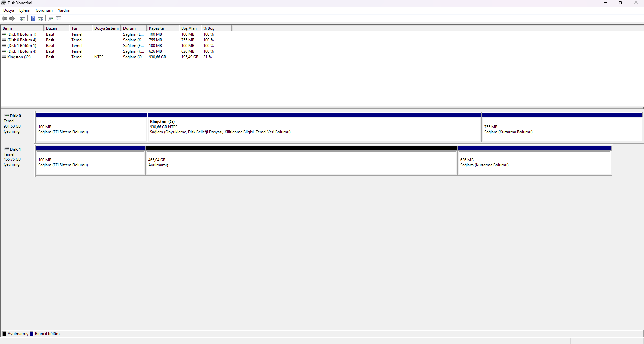The width and height of the screenshot is (644, 344).
Task: Click the small disk icon beside Disk 0
Action: [7, 116]
